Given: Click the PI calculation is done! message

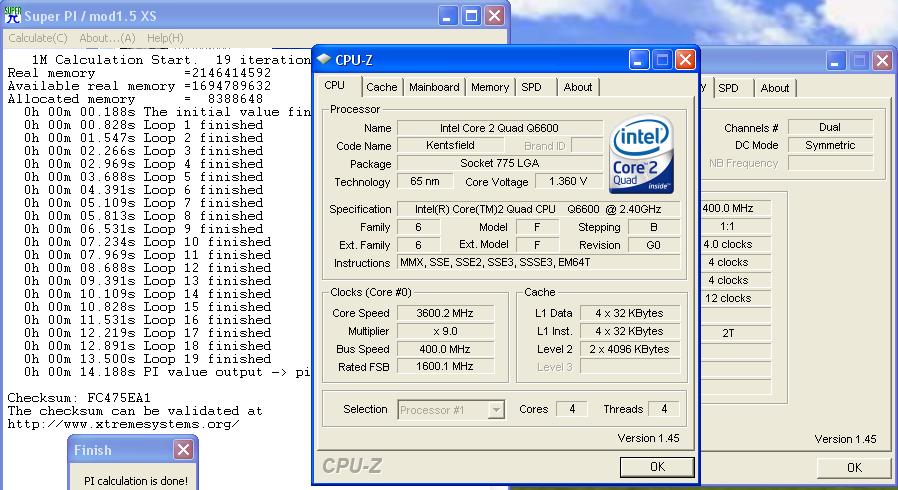Looking at the screenshot, I should (x=136, y=481).
